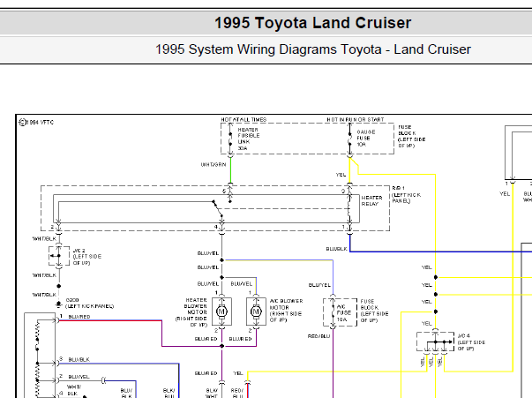The height and width of the screenshot is (398, 532).
Task: Click the "HEATER RELAY" label
Action: coord(371,200)
